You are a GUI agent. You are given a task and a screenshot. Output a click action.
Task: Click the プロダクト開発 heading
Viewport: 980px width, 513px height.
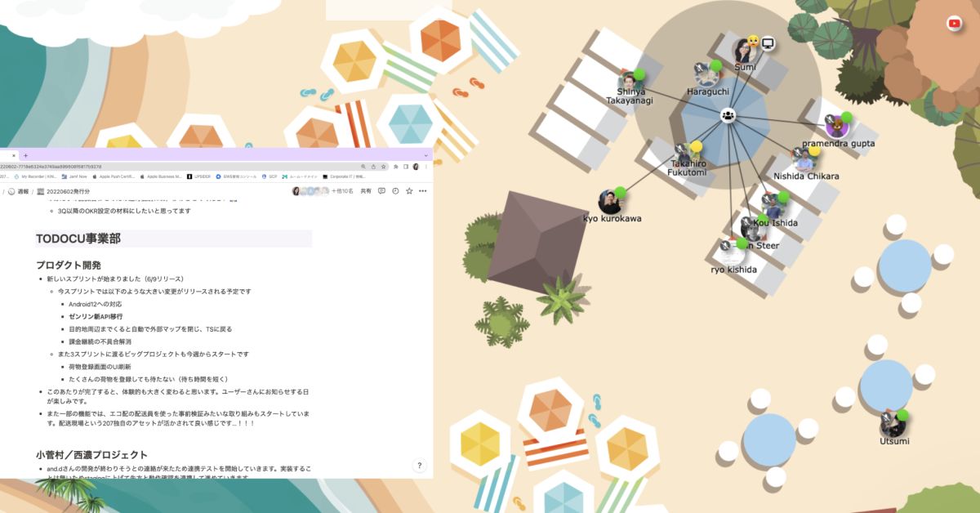[x=69, y=265]
